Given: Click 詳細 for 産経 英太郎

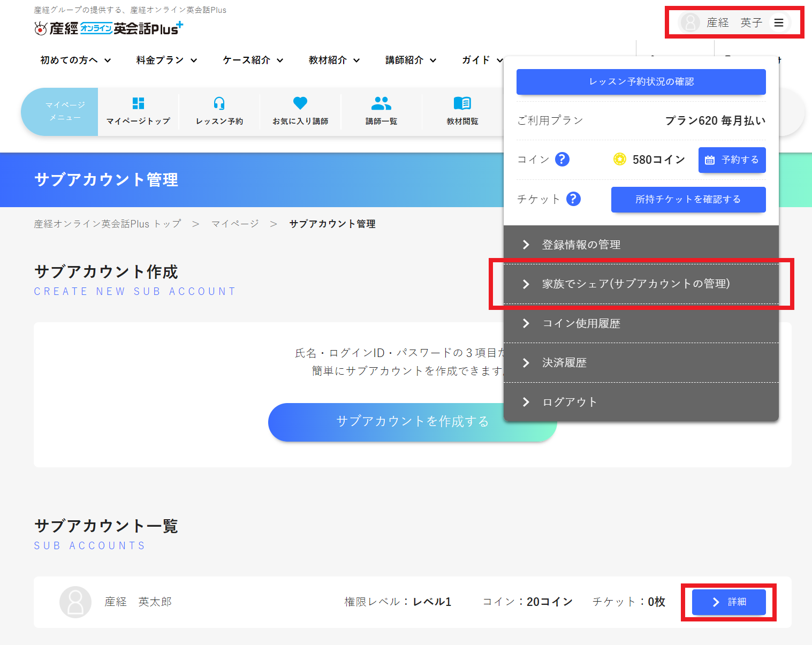Looking at the screenshot, I should coord(728,602).
